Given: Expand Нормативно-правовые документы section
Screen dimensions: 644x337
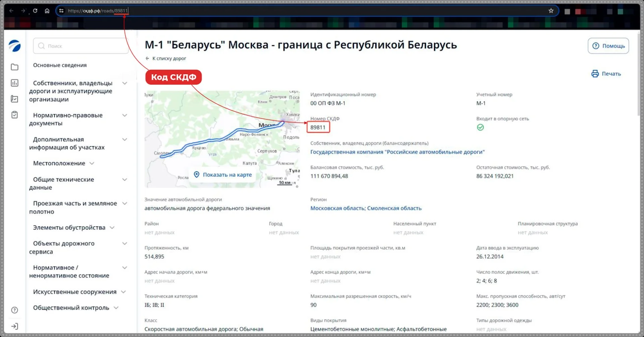Looking at the screenshot, I should pos(124,116).
